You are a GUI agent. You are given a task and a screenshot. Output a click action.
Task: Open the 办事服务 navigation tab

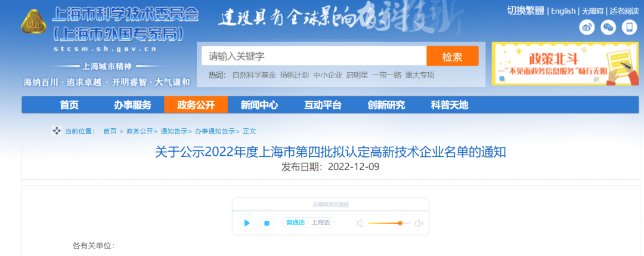(x=132, y=105)
